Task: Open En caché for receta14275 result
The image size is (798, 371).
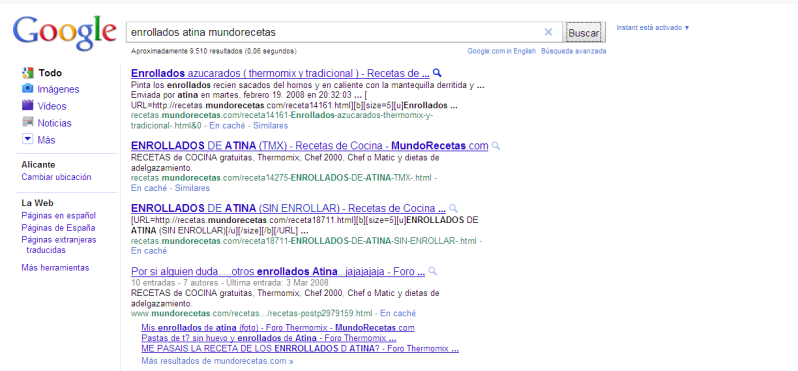Action: point(149,188)
